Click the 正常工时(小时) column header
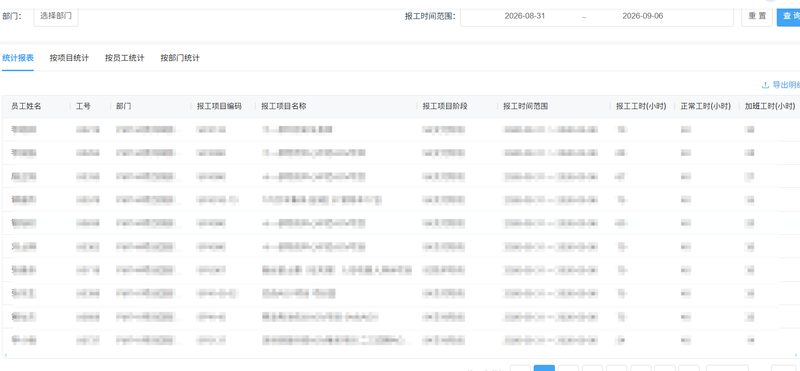 pyautogui.click(x=706, y=106)
